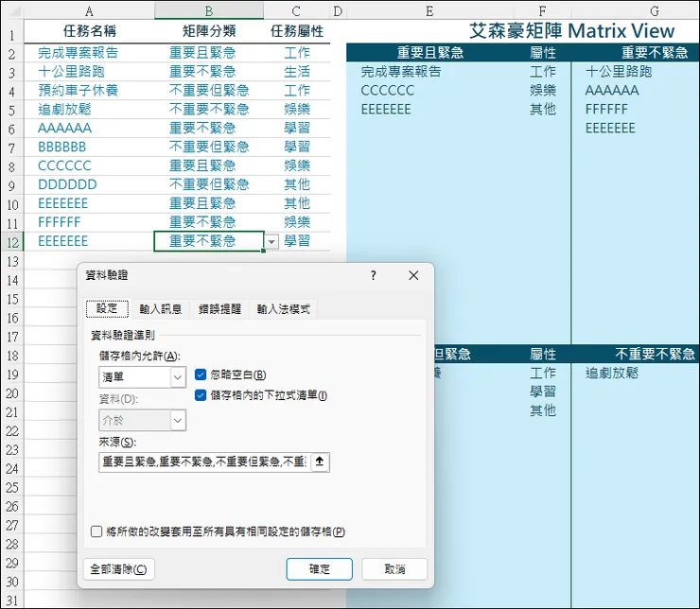700x609 pixels.
Task: Select 不重要不緊急 in row 5
Action: 209,110
